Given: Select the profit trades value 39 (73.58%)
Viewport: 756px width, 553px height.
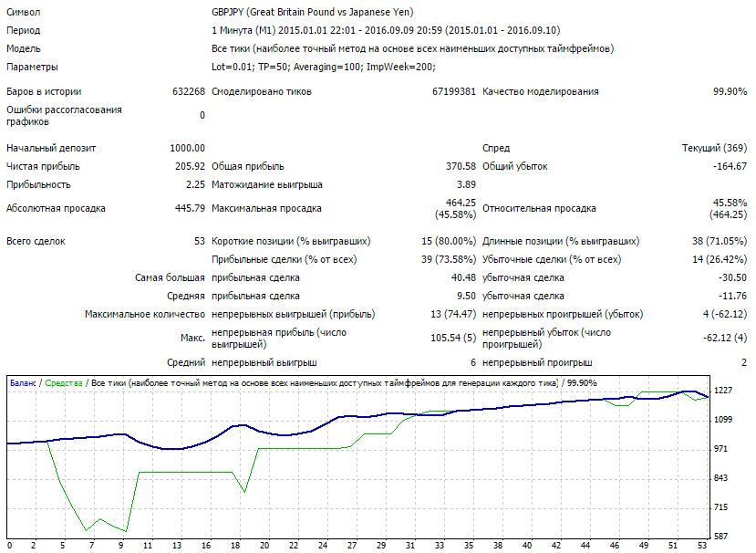Looking at the screenshot, I should [449, 259].
